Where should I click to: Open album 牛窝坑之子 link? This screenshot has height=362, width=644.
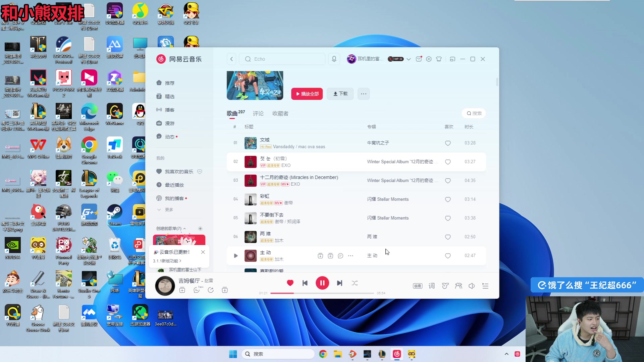(x=378, y=143)
